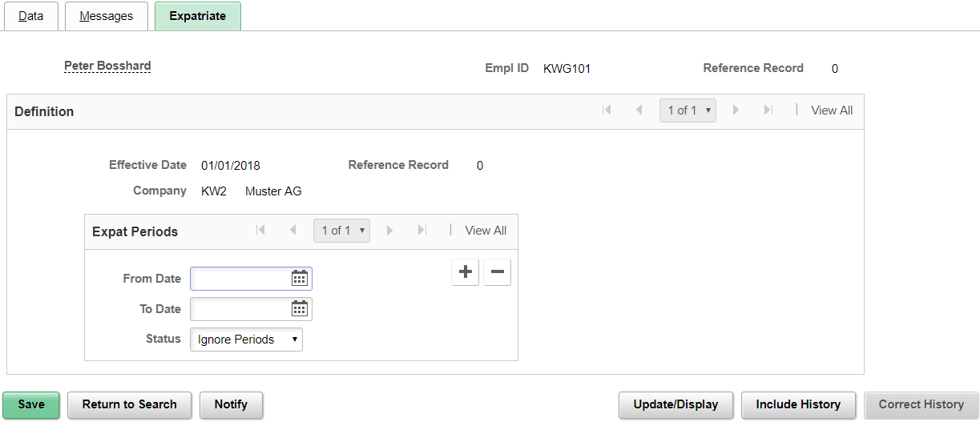Viewport: 980px width, 422px height.
Task: Select Empl ID value KWG101
Action: tap(567, 69)
